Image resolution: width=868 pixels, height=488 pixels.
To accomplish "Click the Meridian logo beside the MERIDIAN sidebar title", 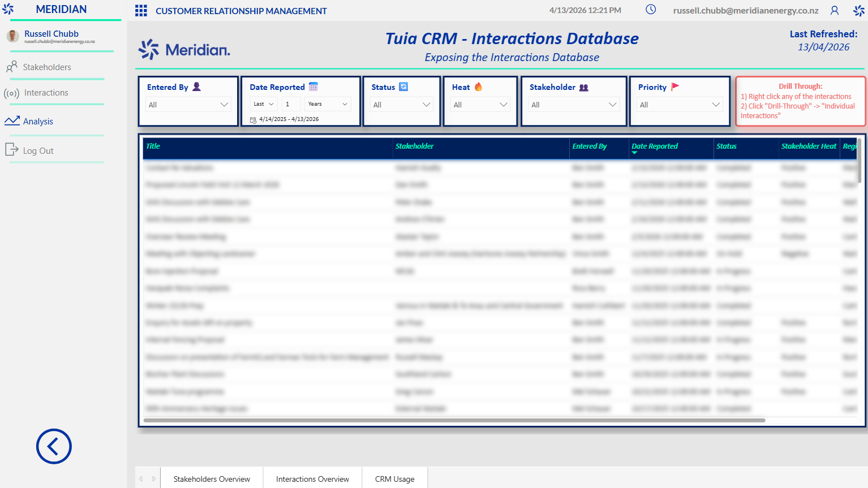I will (x=8, y=9).
